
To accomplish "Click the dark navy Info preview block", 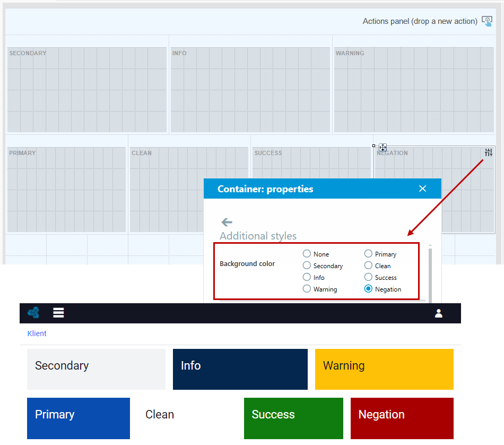I will 240,369.
